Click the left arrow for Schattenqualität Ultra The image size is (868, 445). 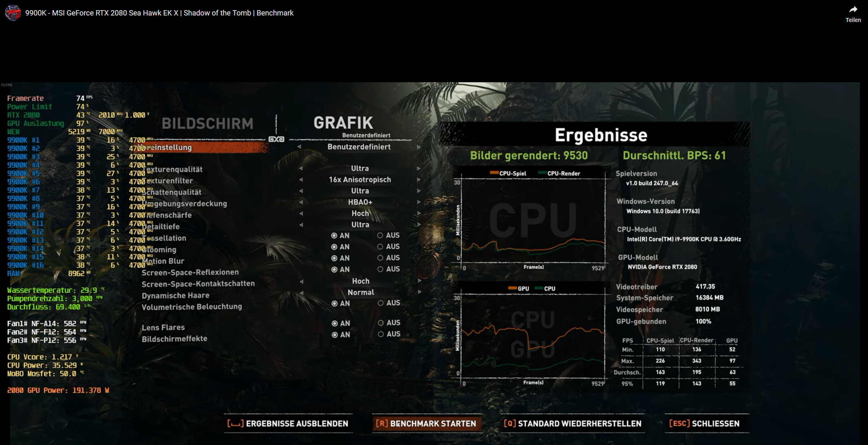tap(301, 191)
